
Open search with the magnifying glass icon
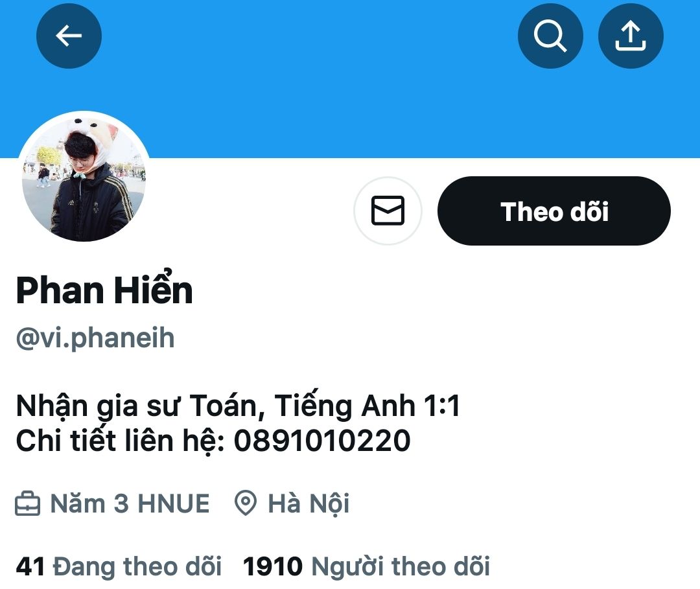(x=550, y=36)
